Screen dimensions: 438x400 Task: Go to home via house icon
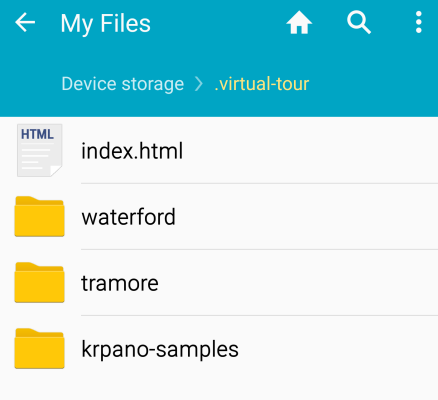(x=299, y=23)
